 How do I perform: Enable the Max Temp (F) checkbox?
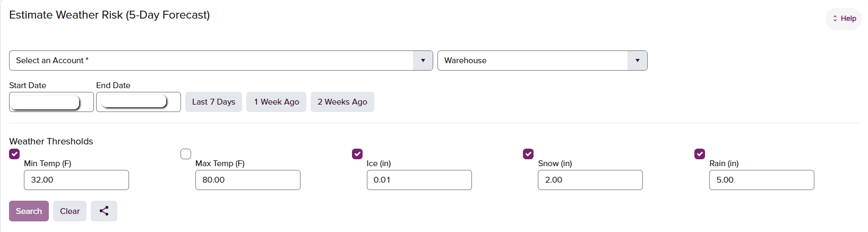[186, 154]
